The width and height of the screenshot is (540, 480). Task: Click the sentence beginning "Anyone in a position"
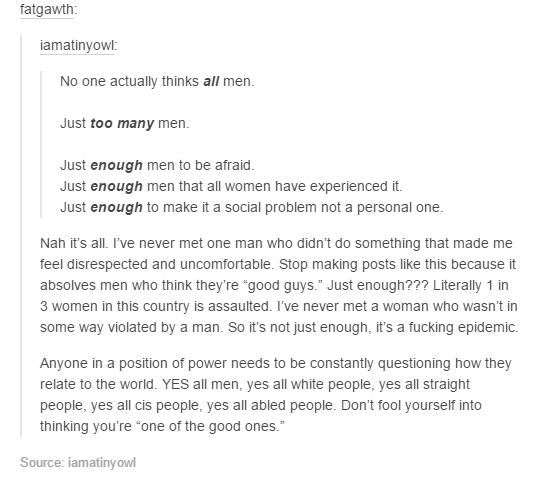point(276,374)
